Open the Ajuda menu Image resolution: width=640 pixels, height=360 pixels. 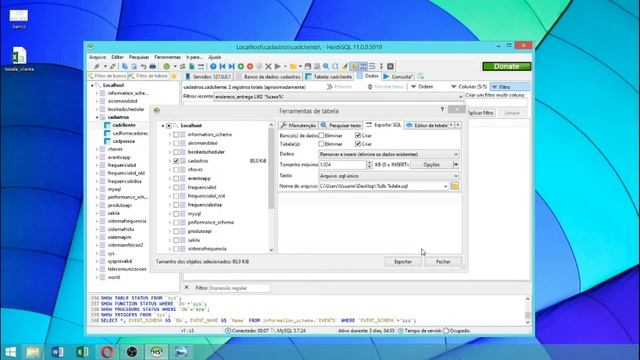coord(214,57)
